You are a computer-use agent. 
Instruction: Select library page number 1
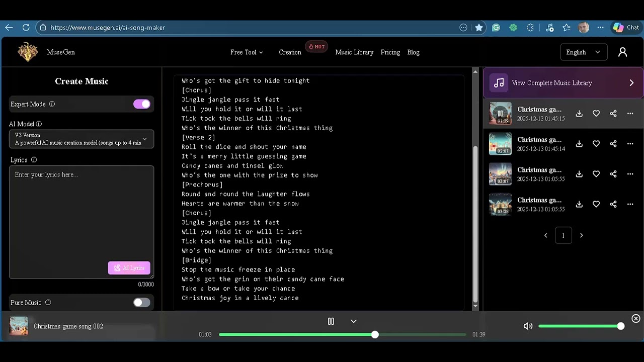[x=563, y=235]
